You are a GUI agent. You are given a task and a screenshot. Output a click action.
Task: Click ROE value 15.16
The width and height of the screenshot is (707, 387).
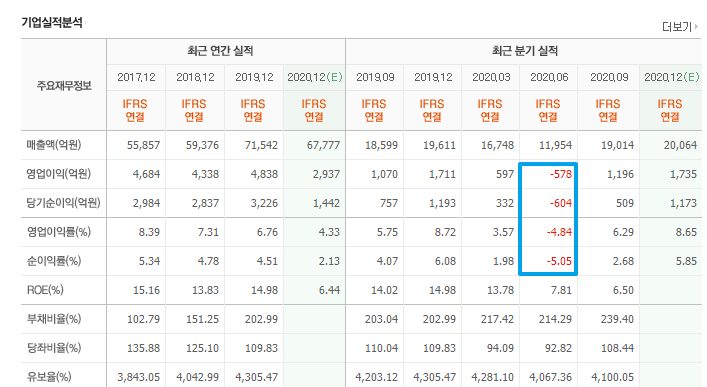click(x=147, y=290)
